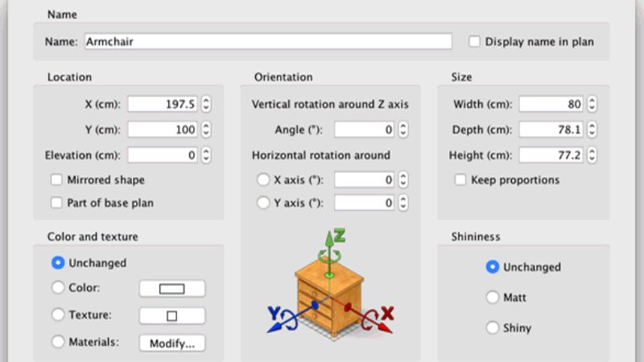This screenshot has width=644, height=362.
Task: Select the Texture radio button
Action: pos(58,315)
